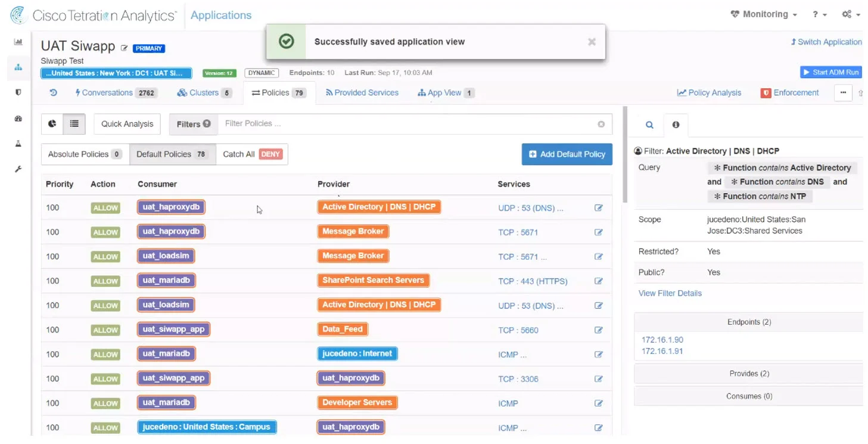This screenshot has height=444, width=868.
Task: Open endpoint 172.16.1.90
Action: 662,340
